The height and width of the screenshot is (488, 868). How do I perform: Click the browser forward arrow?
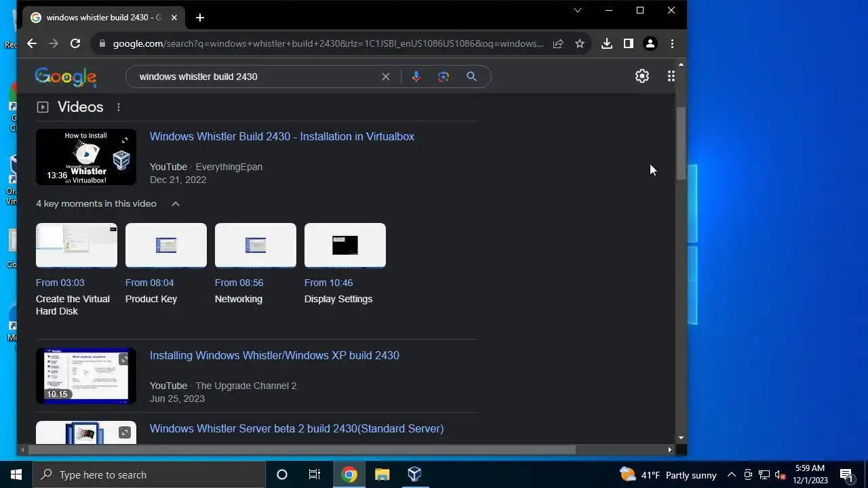pyautogui.click(x=54, y=43)
